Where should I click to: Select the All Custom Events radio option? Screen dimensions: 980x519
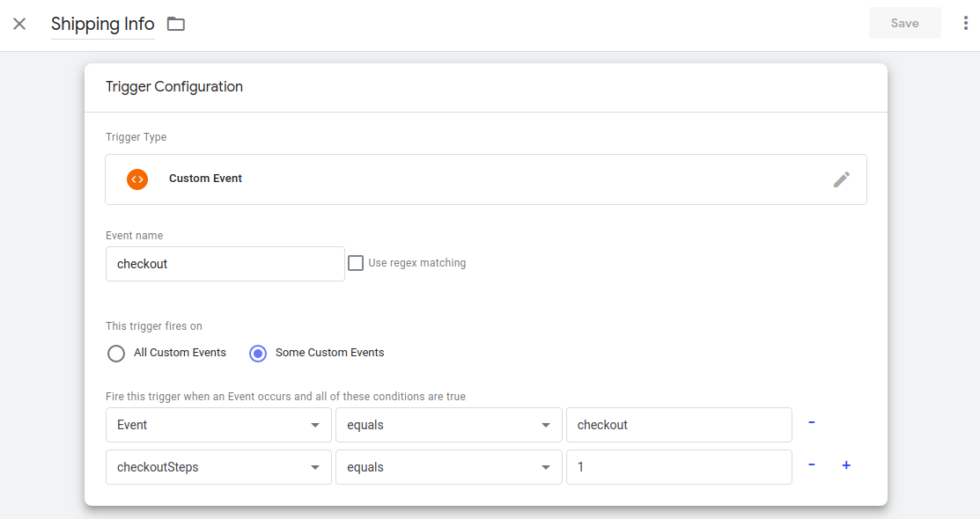pos(116,354)
